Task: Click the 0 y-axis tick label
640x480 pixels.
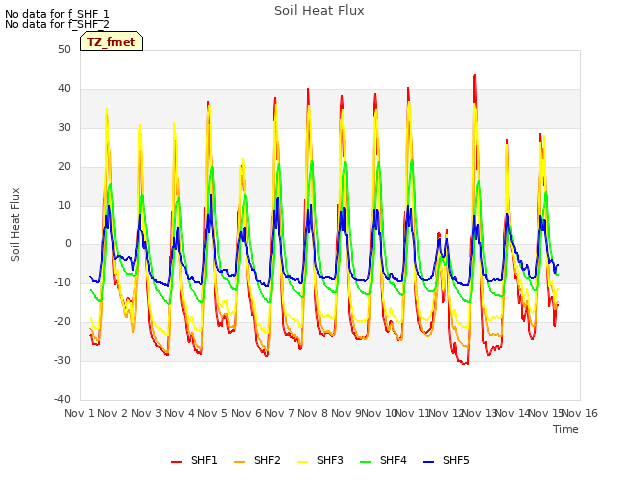Action: pyautogui.click(x=68, y=244)
